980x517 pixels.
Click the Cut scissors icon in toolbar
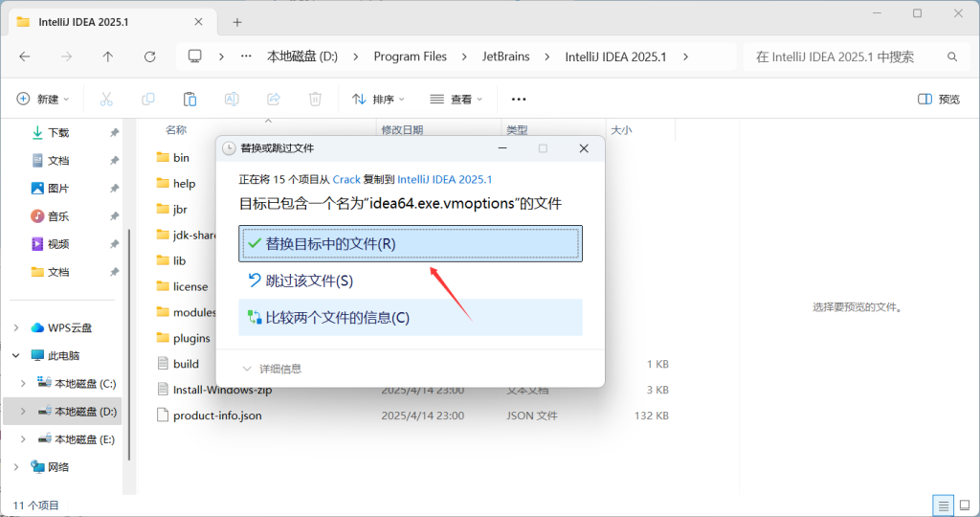coord(106,99)
